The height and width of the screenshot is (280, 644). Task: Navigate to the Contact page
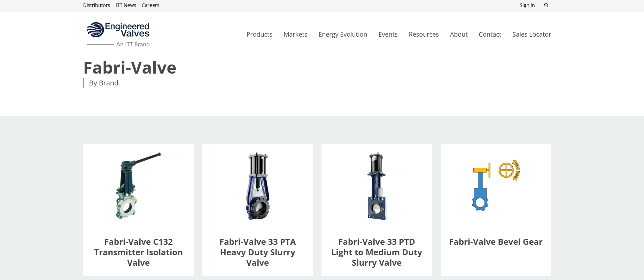(490, 34)
